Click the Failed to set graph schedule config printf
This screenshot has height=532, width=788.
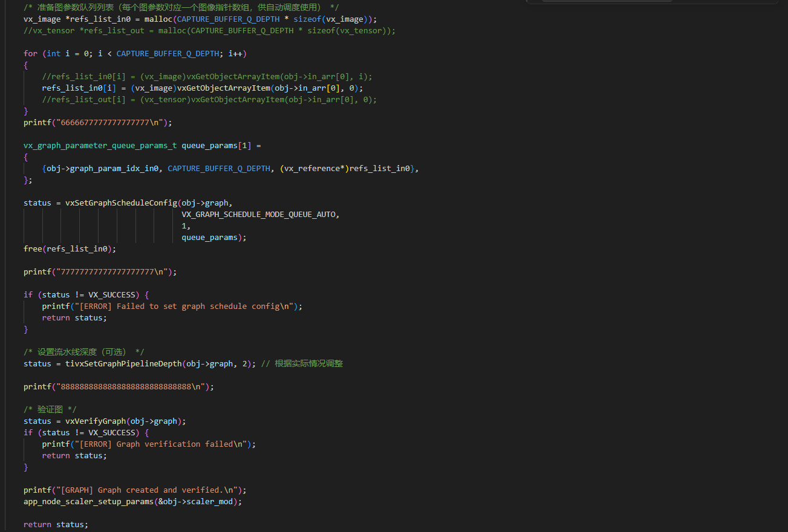(x=172, y=306)
